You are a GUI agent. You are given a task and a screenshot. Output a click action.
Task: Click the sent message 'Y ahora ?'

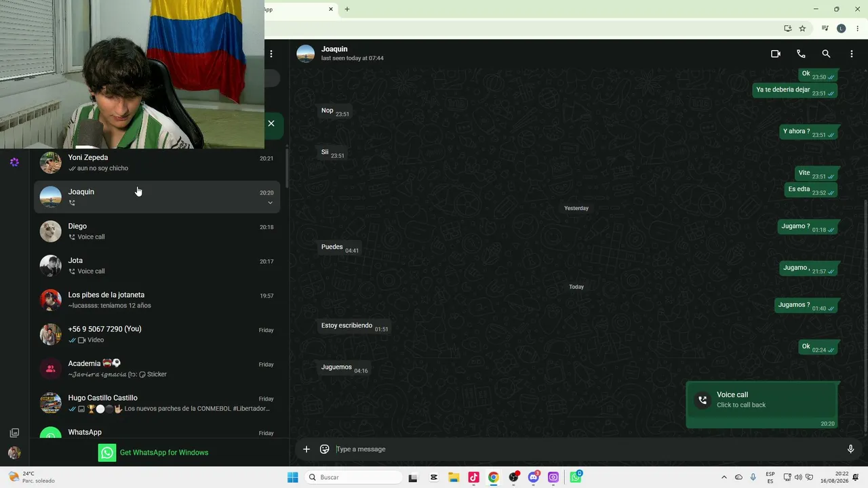pyautogui.click(x=808, y=131)
